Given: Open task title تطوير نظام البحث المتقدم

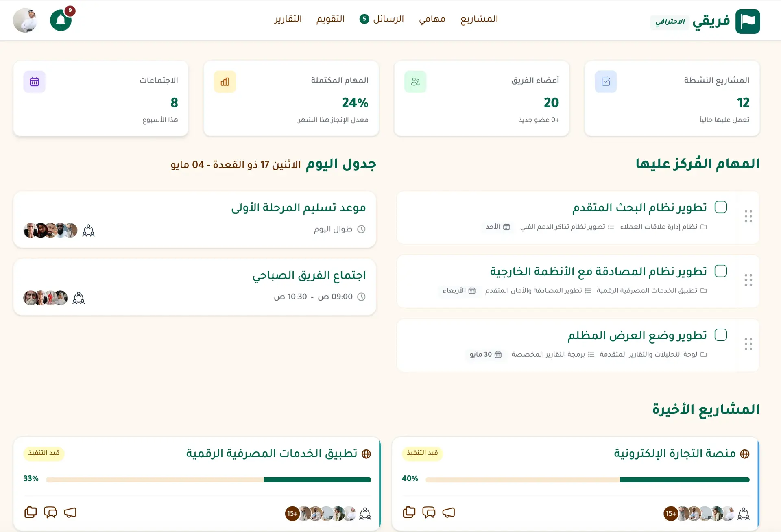Looking at the screenshot, I should coord(639,207).
